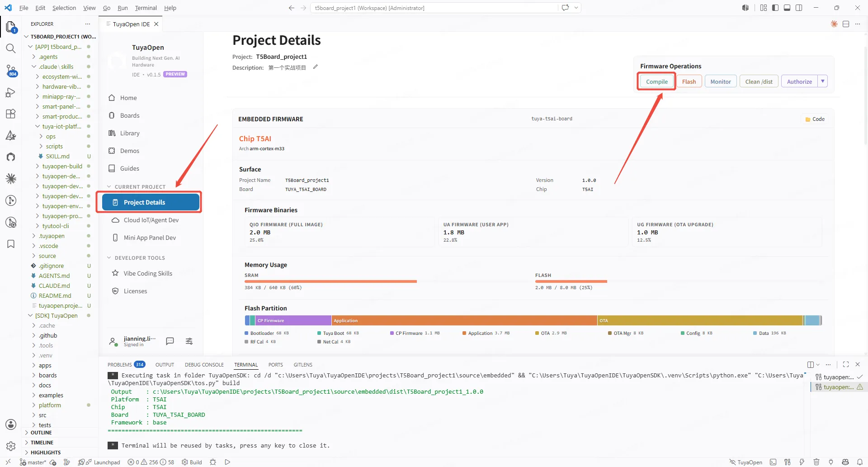Image resolution: width=868 pixels, height=467 pixels.
Task: Open the Bookmarks view in activity bar
Action: coord(11,244)
